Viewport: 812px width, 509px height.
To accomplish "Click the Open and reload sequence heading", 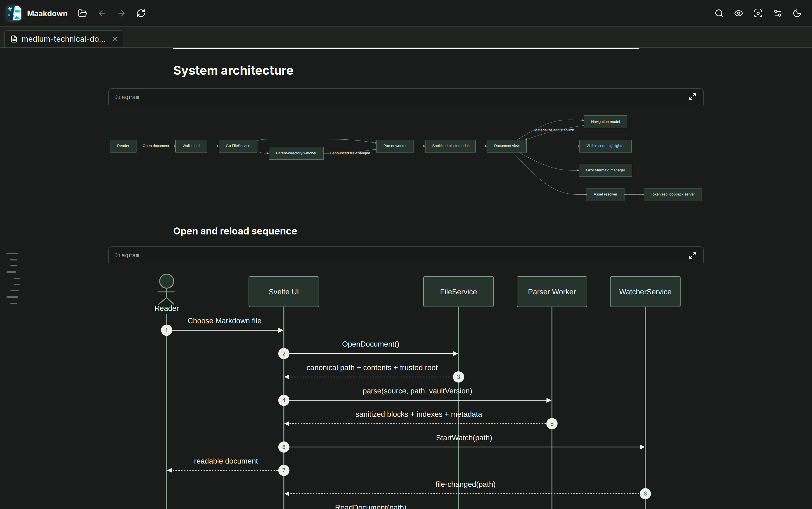I will tap(235, 231).
